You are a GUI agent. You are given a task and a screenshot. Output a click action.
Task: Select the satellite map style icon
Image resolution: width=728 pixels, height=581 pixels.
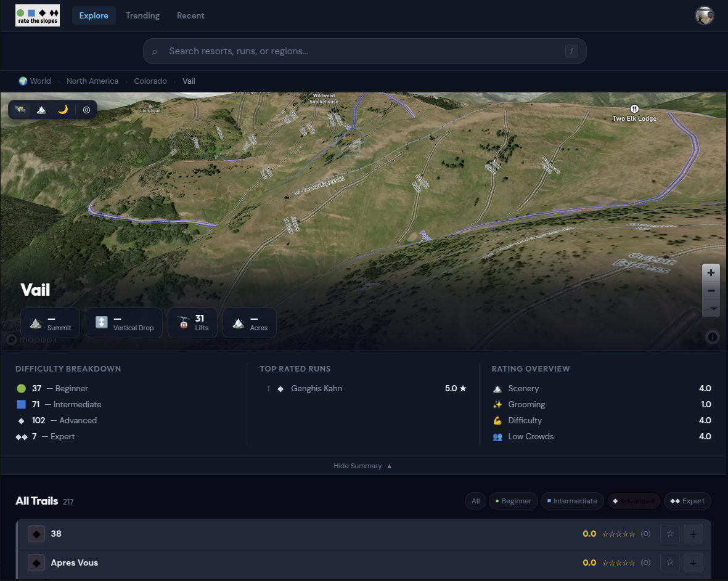point(20,110)
